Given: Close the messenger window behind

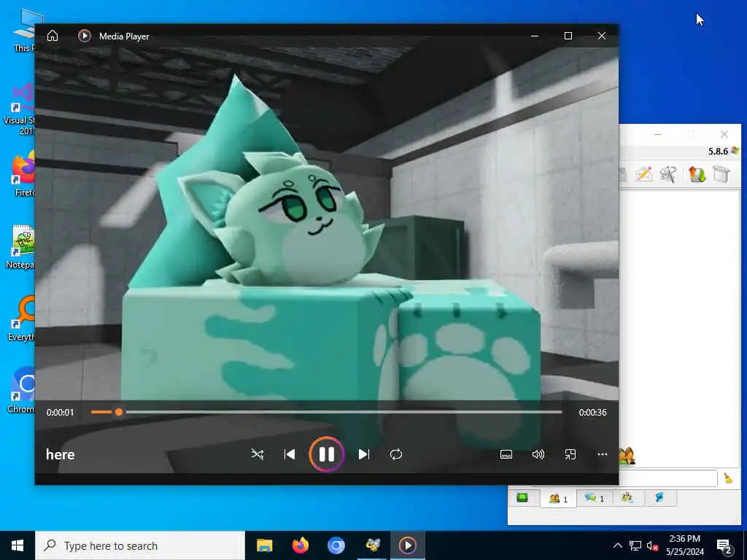Looking at the screenshot, I should (x=724, y=134).
